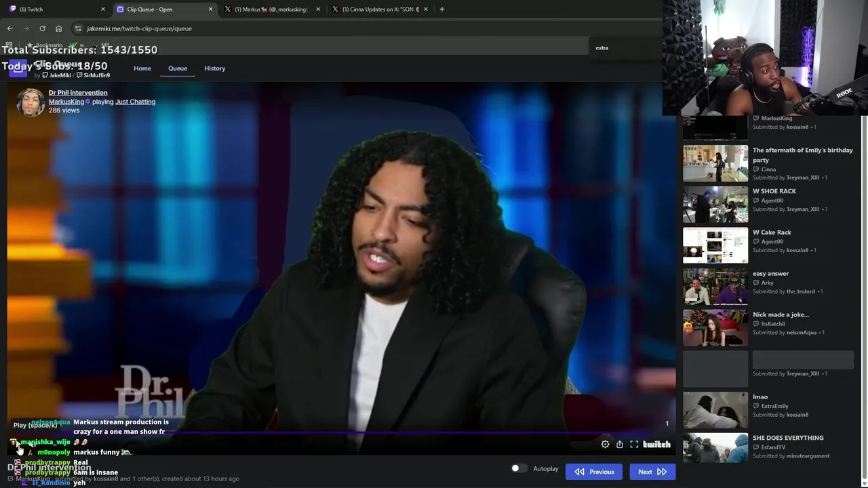Select the Queue nav tab
The image size is (868, 488).
coord(178,68)
